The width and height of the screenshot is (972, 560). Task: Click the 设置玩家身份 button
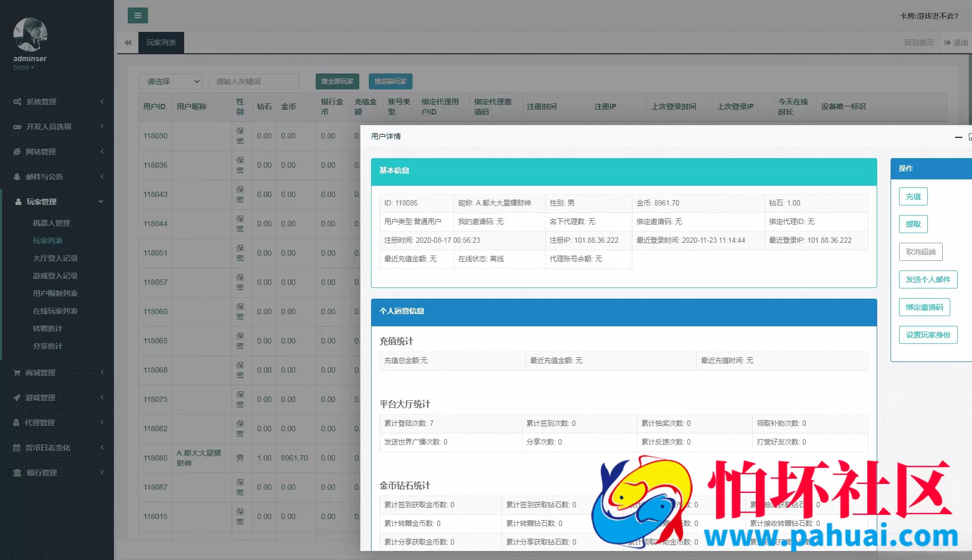tap(928, 335)
